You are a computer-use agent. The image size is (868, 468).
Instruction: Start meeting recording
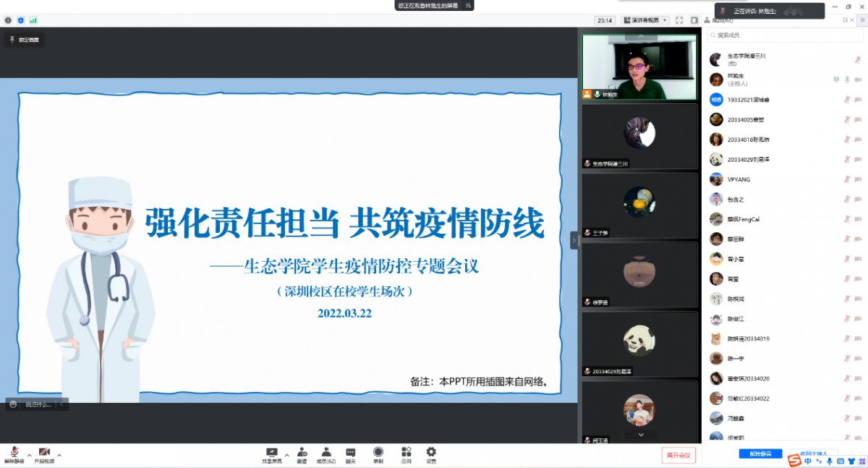pyautogui.click(x=378, y=454)
